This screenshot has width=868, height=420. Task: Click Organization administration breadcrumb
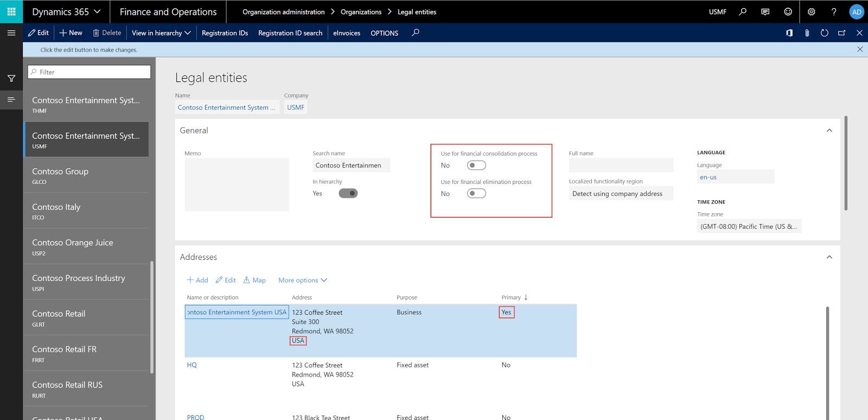(x=284, y=11)
